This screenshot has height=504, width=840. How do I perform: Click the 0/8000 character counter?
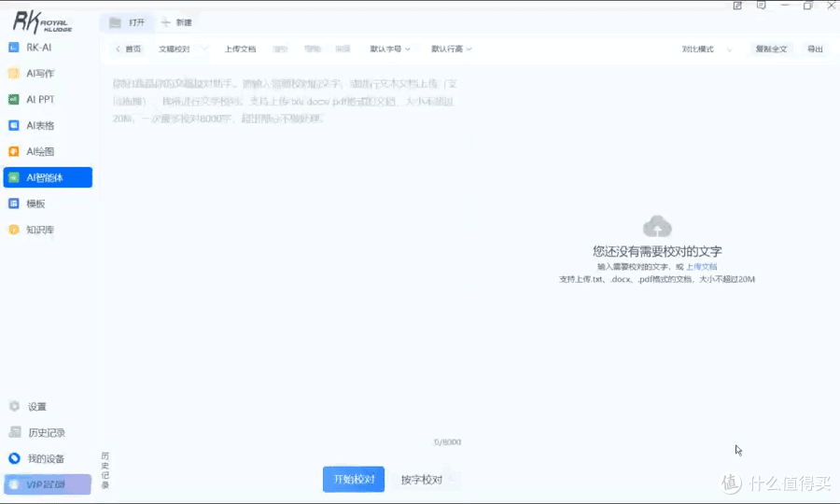(447, 441)
